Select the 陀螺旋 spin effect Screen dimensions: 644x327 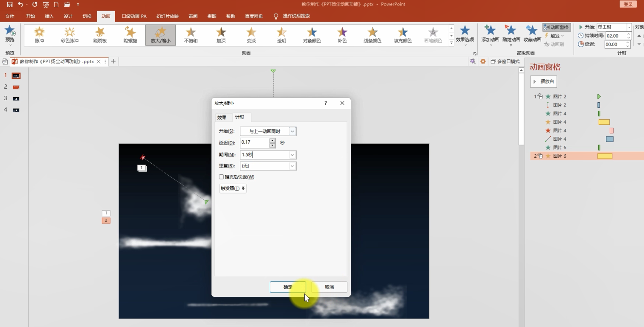point(130,35)
